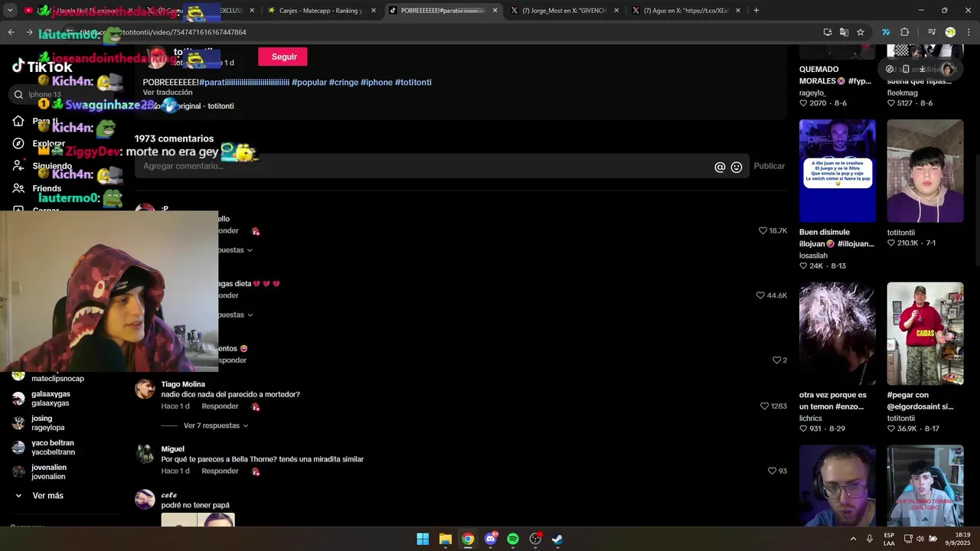Click the phone icon in floating top bar
The width and height of the screenshot is (980, 551).
[x=906, y=69]
